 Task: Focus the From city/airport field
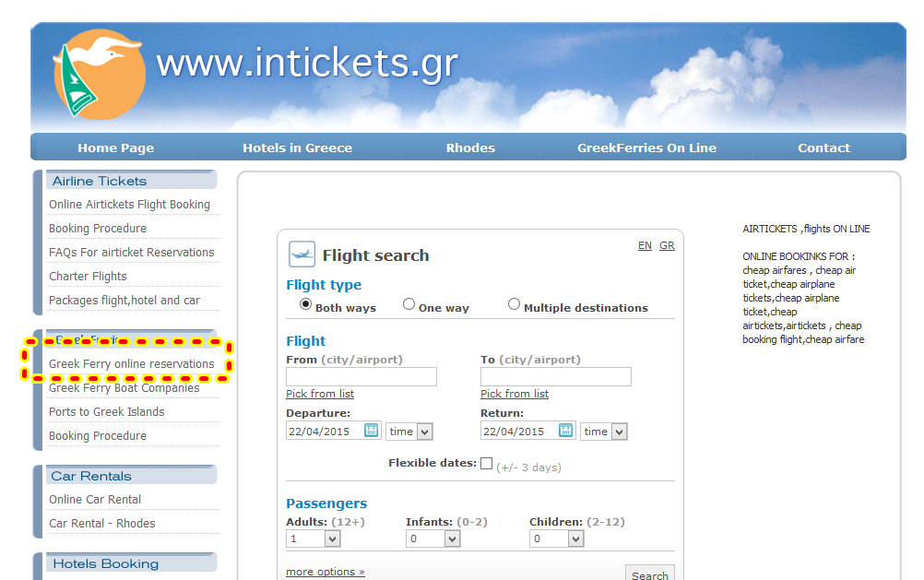click(361, 376)
